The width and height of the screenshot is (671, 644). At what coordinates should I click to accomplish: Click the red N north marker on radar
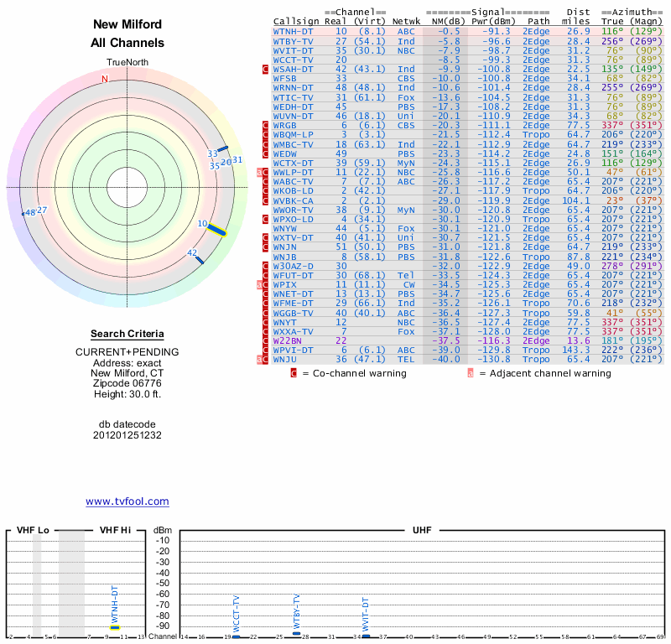tap(105, 79)
